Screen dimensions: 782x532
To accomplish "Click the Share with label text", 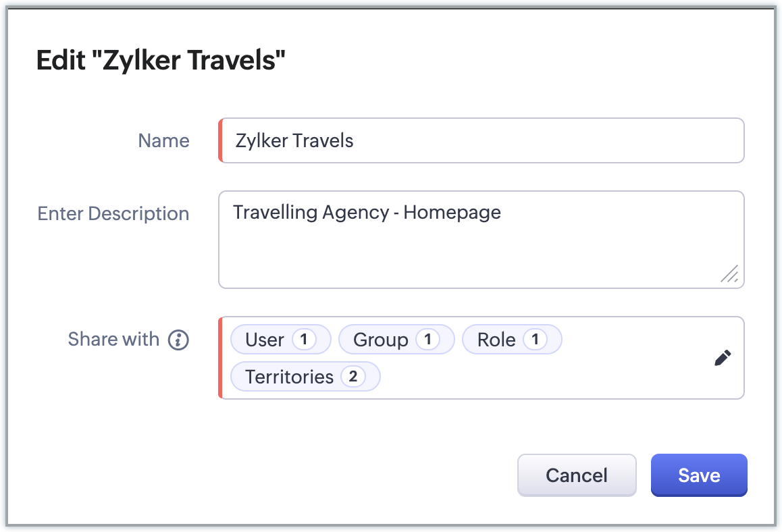I will coord(113,339).
